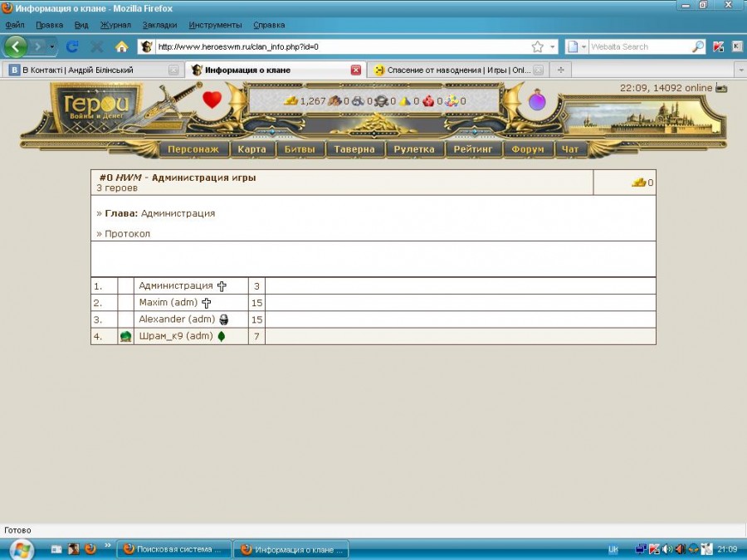Switch to the Спасение от наводнения tab

tap(458, 70)
